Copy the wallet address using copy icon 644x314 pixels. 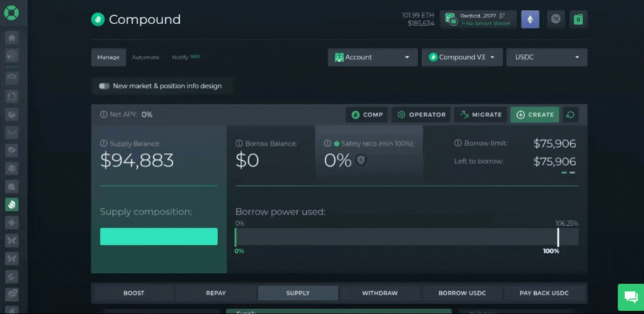[502, 15]
